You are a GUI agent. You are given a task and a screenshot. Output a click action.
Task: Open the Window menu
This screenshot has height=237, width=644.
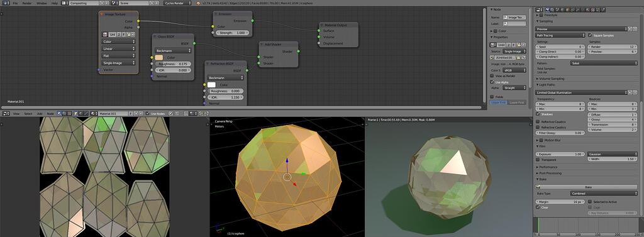[42, 3]
